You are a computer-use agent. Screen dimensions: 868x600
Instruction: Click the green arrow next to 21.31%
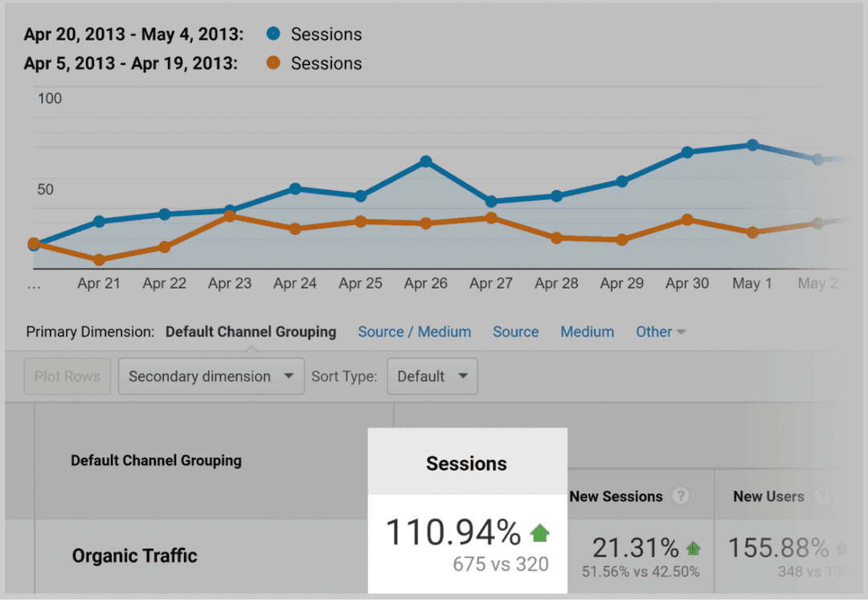click(x=693, y=548)
